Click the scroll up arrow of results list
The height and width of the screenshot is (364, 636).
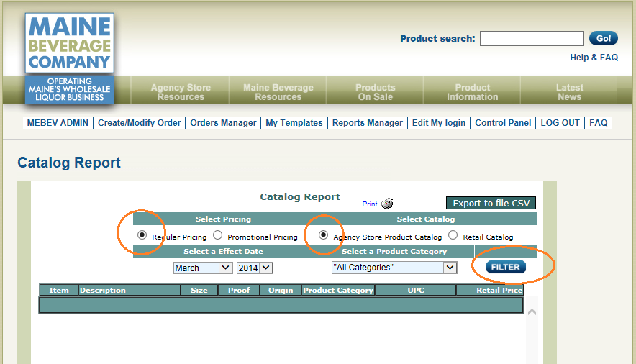click(x=532, y=311)
